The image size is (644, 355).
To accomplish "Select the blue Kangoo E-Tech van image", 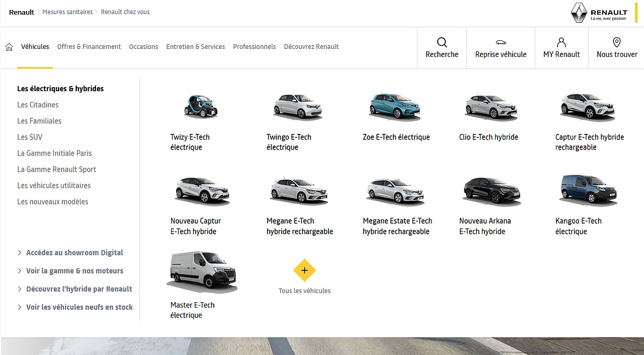I will [x=588, y=190].
